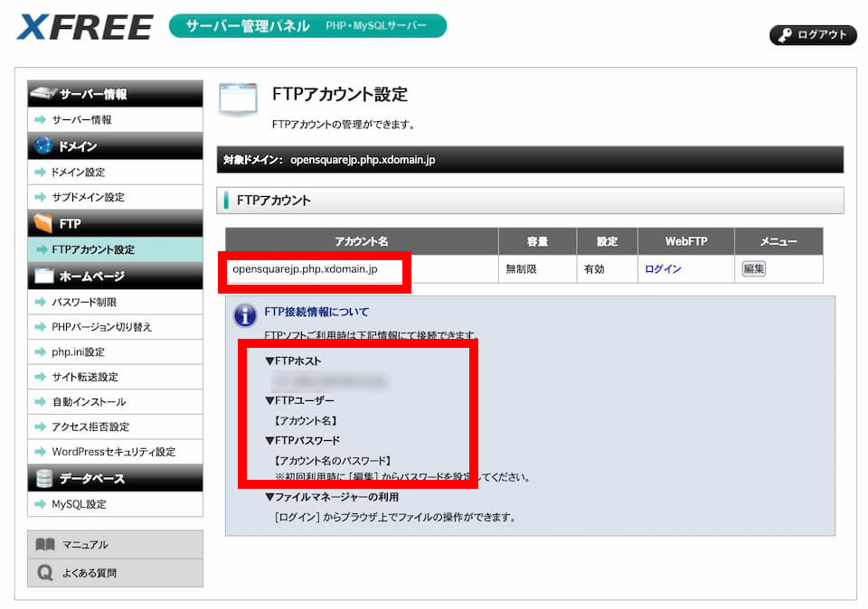The image size is (868, 609).
Task: Go to PHPバージョン切り替え
Action: (x=101, y=327)
